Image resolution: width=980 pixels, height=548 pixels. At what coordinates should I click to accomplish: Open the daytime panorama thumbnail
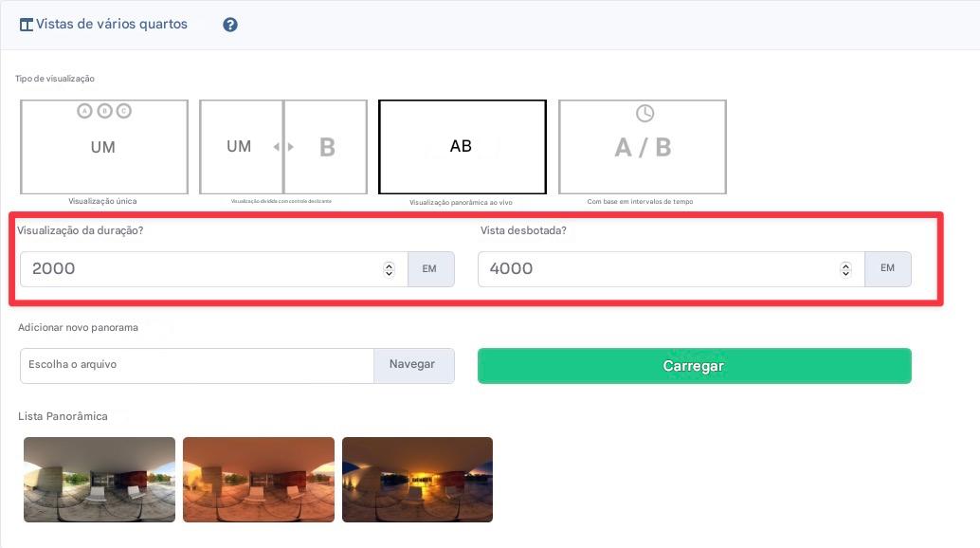pyautogui.click(x=100, y=479)
